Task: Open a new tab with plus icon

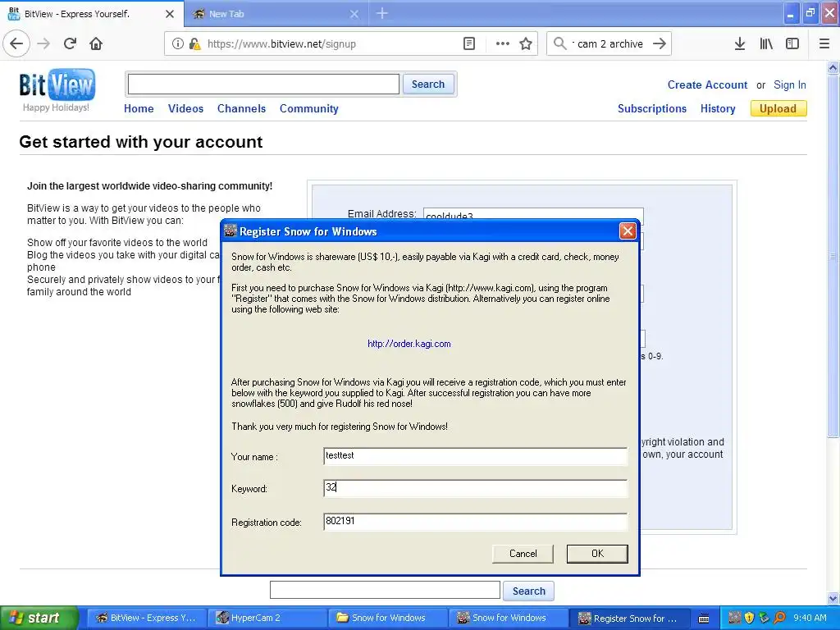Action: coord(382,13)
